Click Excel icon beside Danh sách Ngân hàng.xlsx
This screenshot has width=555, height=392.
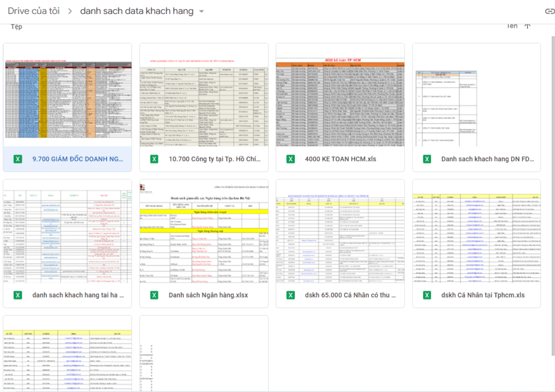[x=154, y=295]
